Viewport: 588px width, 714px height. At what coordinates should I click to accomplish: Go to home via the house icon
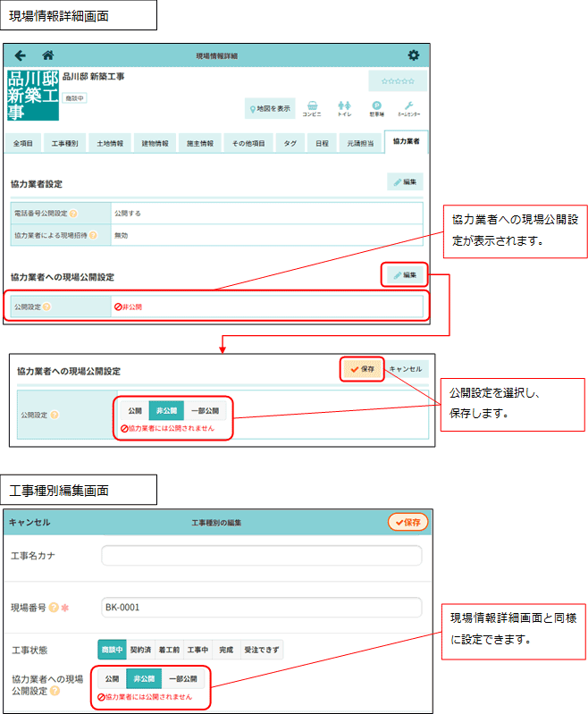(x=48, y=55)
